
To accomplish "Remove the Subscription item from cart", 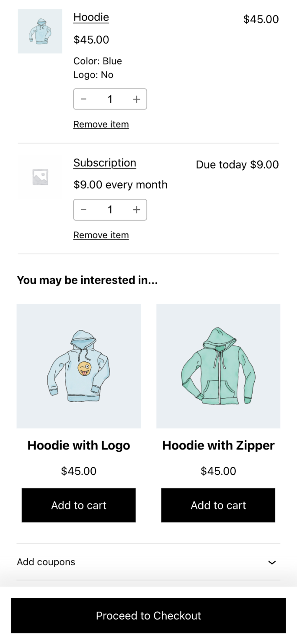I will tap(101, 235).
